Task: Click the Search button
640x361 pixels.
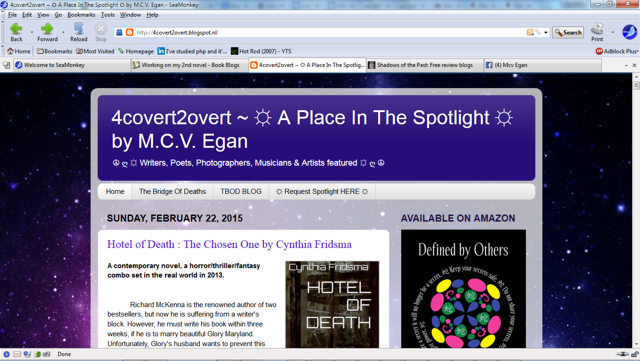Action: pyautogui.click(x=568, y=32)
